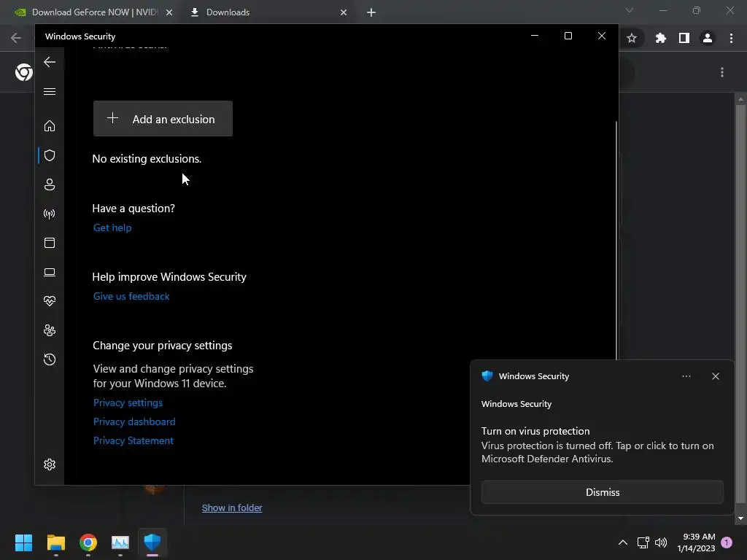
Task: Open Give us feedback link
Action: tap(131, 296)
